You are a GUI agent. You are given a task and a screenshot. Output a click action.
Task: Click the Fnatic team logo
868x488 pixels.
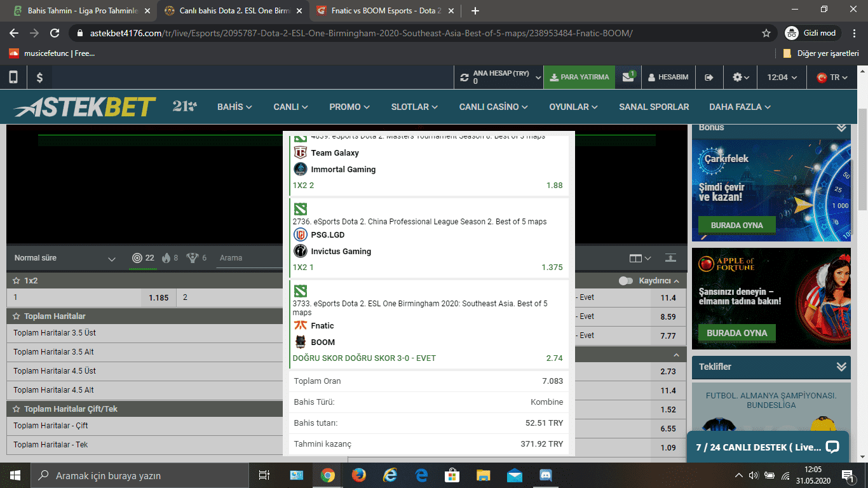[x=301, y=325]
